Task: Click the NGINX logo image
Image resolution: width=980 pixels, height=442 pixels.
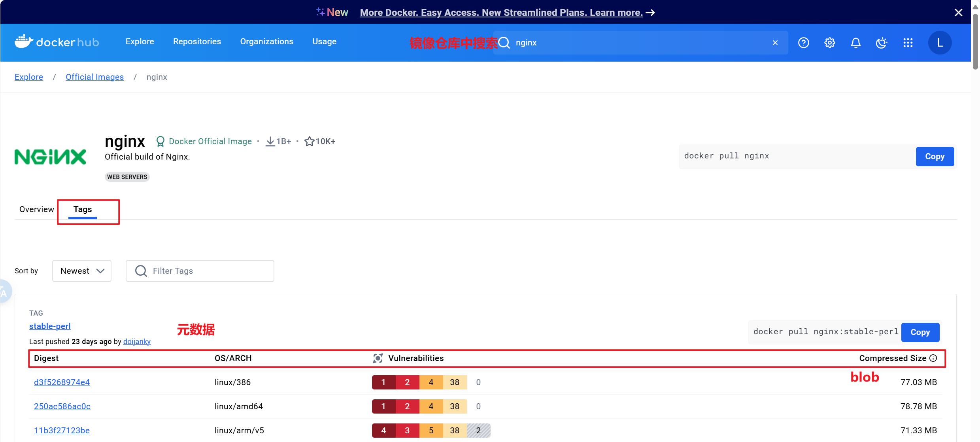Action: point(50,157)
